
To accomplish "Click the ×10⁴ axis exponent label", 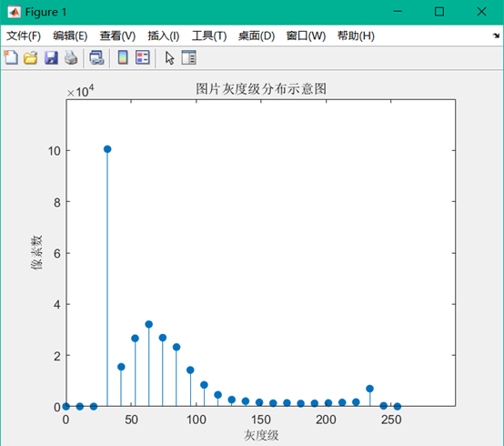I will click(x=80, y=91).
